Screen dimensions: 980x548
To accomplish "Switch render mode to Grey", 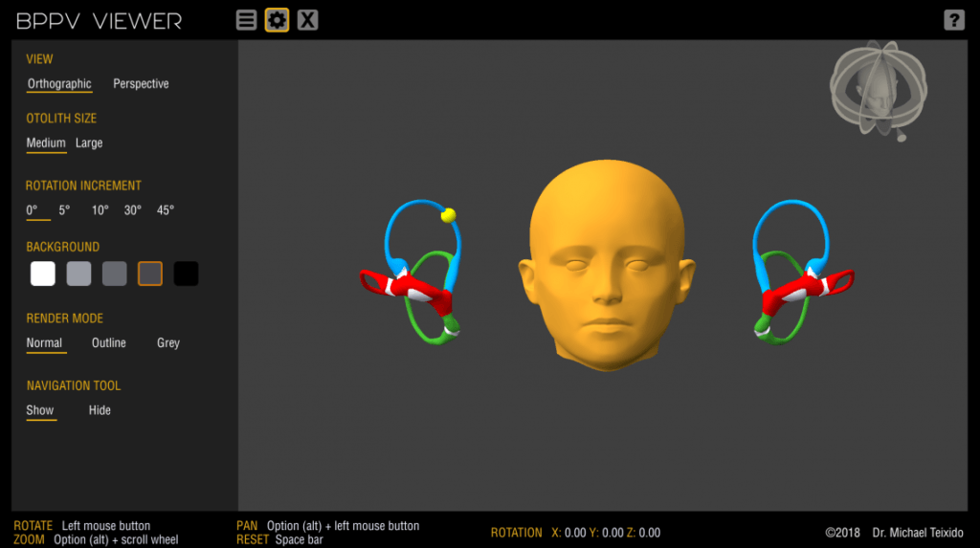I will pyautogui.click(x=168, y=343).
